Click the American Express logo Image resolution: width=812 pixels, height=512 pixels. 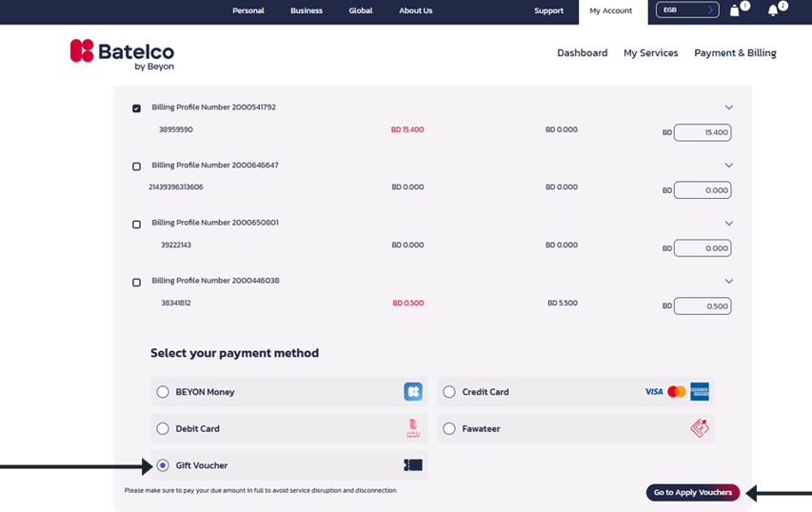pyautogui.click(x=700, y=391)
